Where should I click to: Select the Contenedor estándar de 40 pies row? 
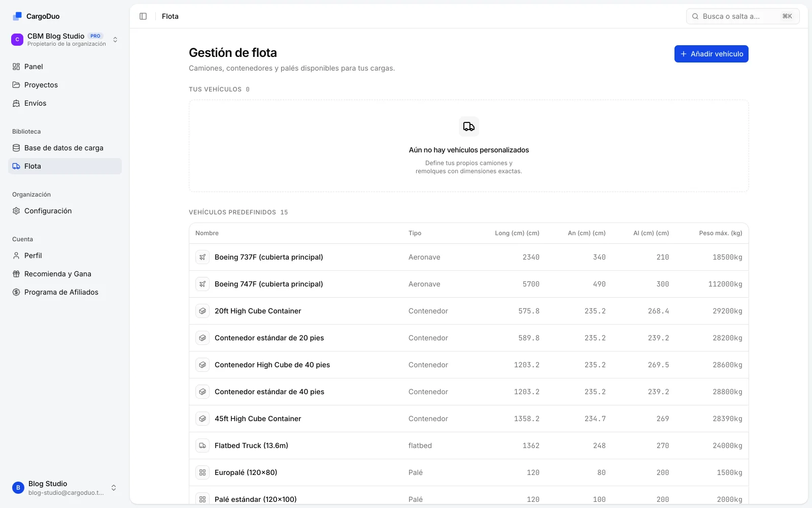tap(469, 392)
